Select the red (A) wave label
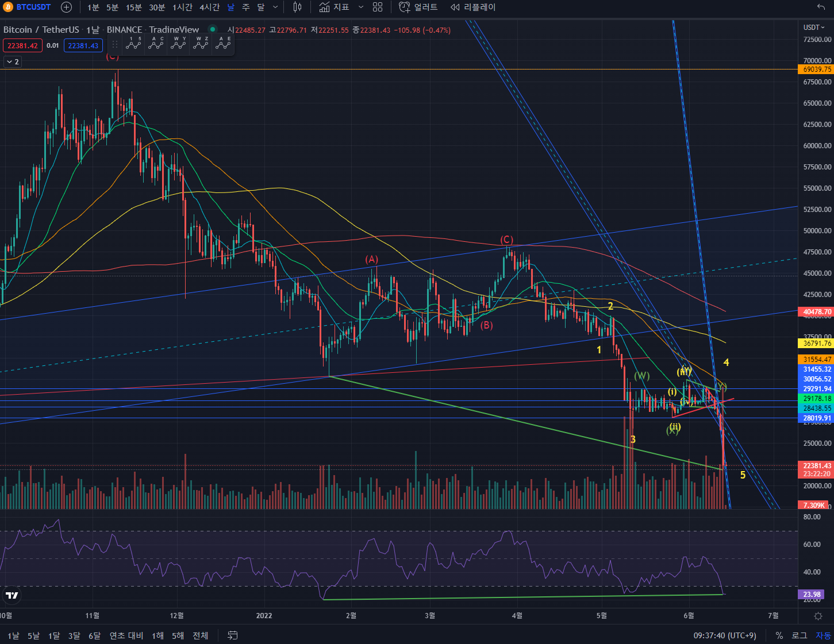The image size is (834, 644). [372, 259]
